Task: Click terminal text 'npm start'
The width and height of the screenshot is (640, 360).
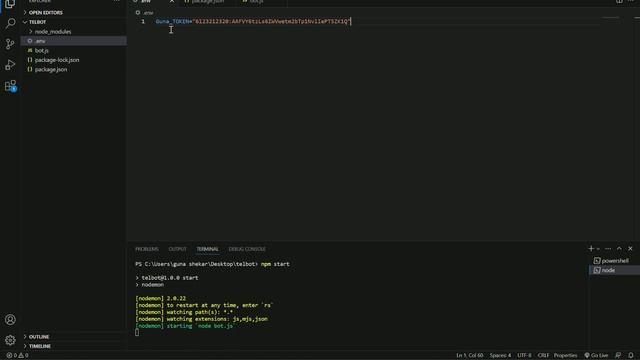Action: (x=275, y=264)
